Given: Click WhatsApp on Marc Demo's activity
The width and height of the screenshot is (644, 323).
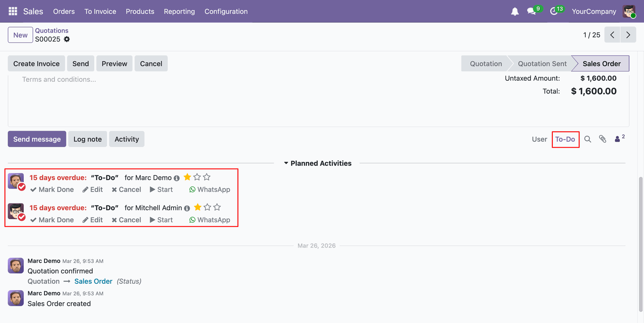Looking at the screenshot, I should coord(210,190).
